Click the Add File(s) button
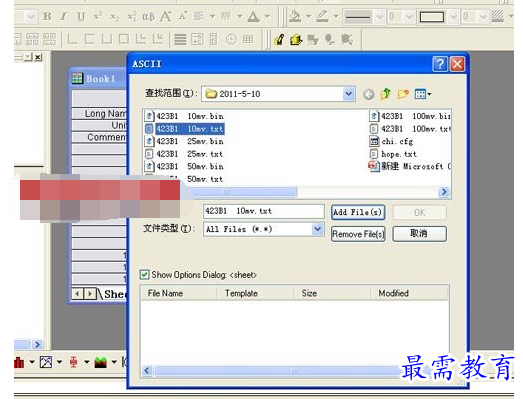Image resolution: width=523 pixels, height=399 pixels. 358,212
